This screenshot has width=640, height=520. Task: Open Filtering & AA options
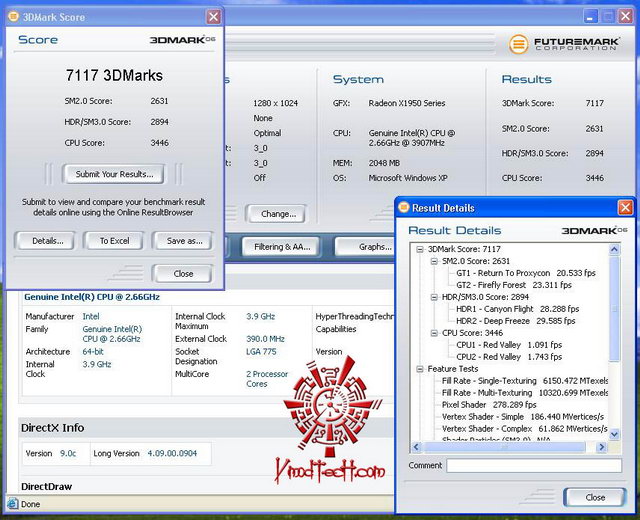pyautogui.click(x=281, y=247)
